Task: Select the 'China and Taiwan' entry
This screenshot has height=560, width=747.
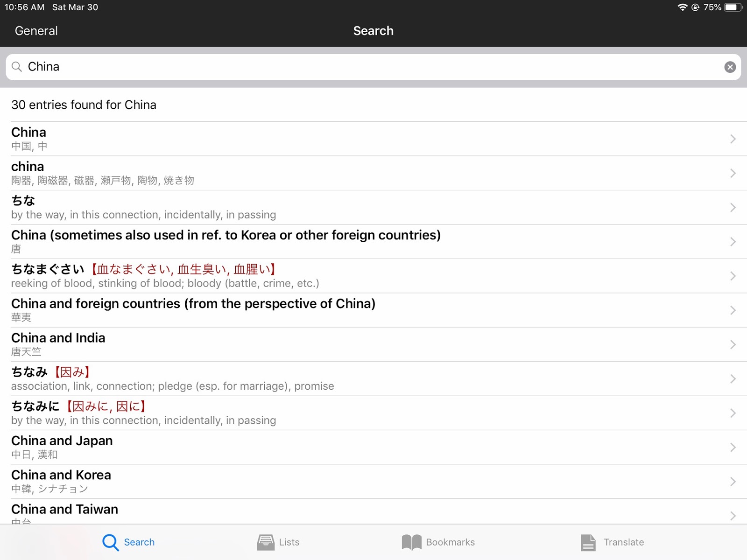Action: coord(373,511)
